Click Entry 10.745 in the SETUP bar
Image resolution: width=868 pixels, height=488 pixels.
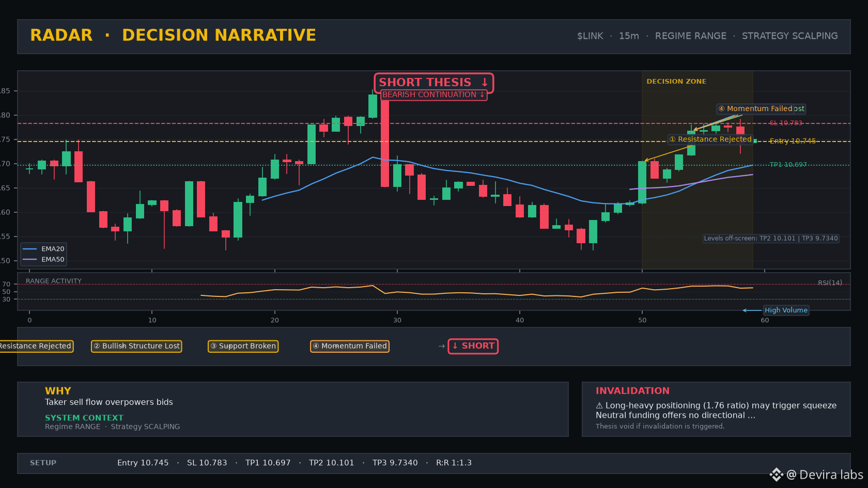[143, 463]
